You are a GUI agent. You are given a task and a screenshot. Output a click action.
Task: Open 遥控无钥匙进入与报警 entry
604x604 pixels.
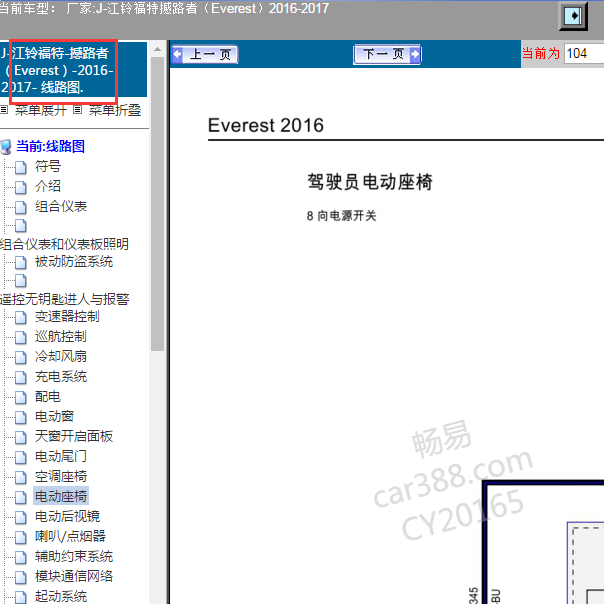[x=65, y=299]
